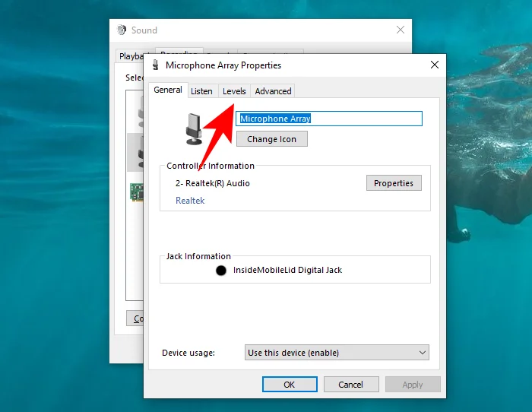Click the black jack indicator circle
Screen dimensions: 532x412
coord(221,271)
